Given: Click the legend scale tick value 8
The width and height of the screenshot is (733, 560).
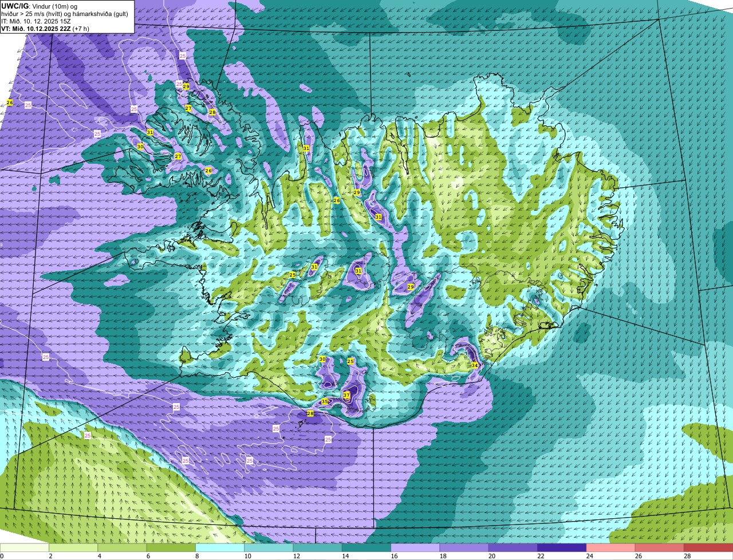Looking at the screenshot, I should [x=196, y=556].
